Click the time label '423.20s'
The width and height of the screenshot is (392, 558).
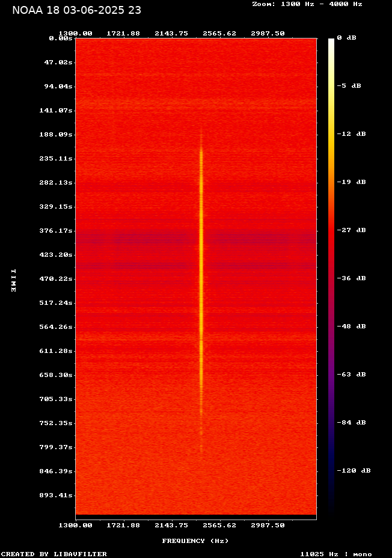click(56, 255)
